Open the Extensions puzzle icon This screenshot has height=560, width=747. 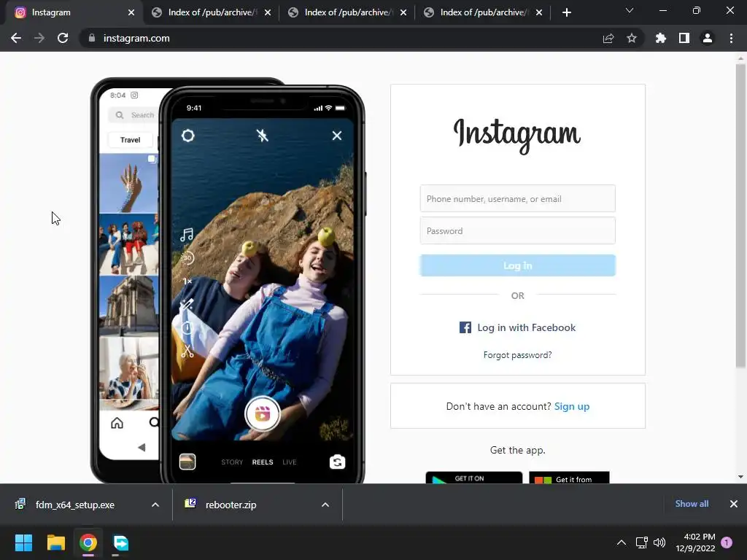661,38
